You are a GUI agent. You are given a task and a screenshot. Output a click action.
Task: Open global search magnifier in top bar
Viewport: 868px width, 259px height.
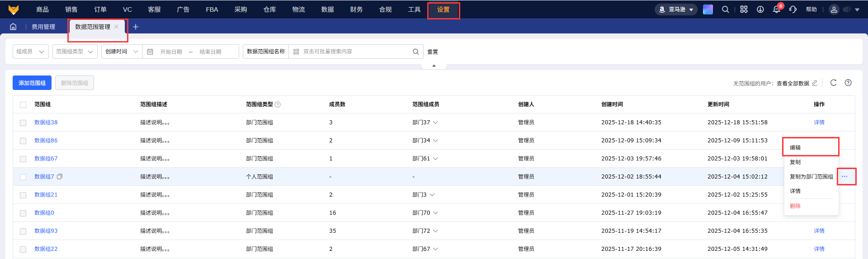point(726,9)
